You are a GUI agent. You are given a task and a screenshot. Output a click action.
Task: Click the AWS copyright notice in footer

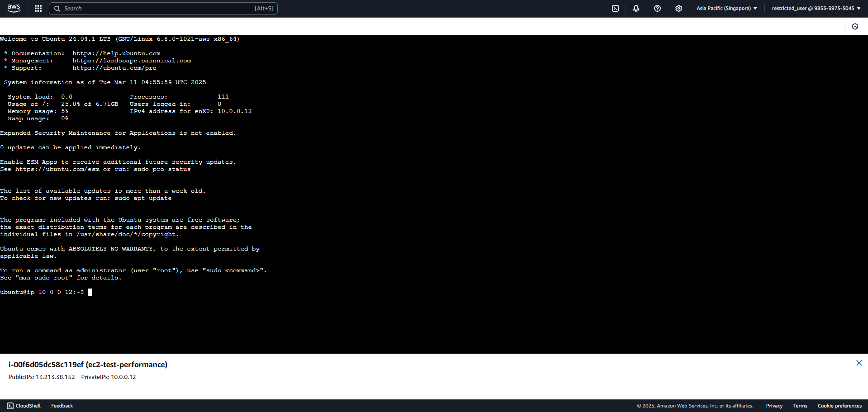tap(695, 406)
